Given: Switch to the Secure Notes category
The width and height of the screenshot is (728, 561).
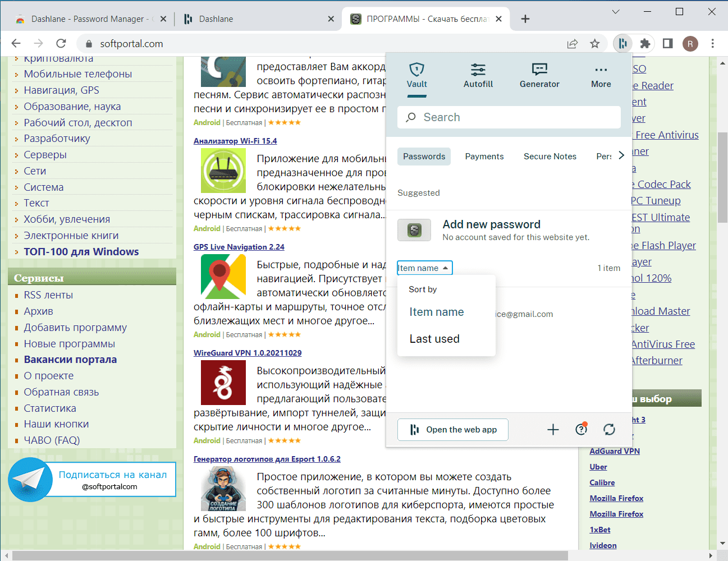Looking at the screenshot, I should tap(550, 157).
